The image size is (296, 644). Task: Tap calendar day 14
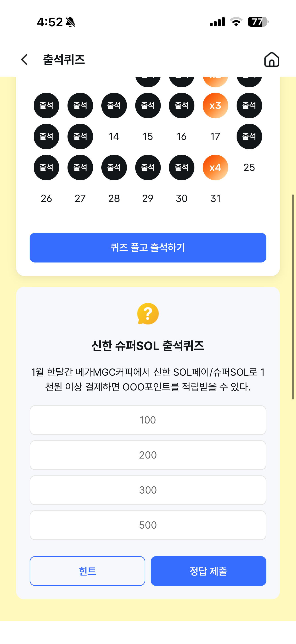[x=114, y=137]
